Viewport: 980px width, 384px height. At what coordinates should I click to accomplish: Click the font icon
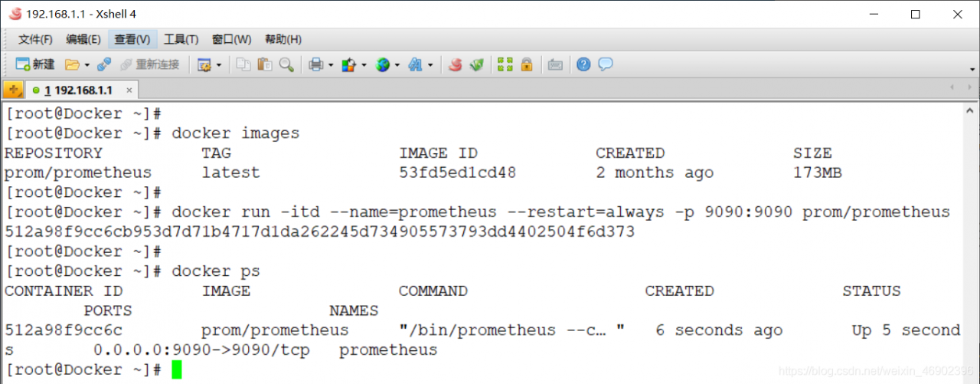pyautogui.click(x=416, y=64)
